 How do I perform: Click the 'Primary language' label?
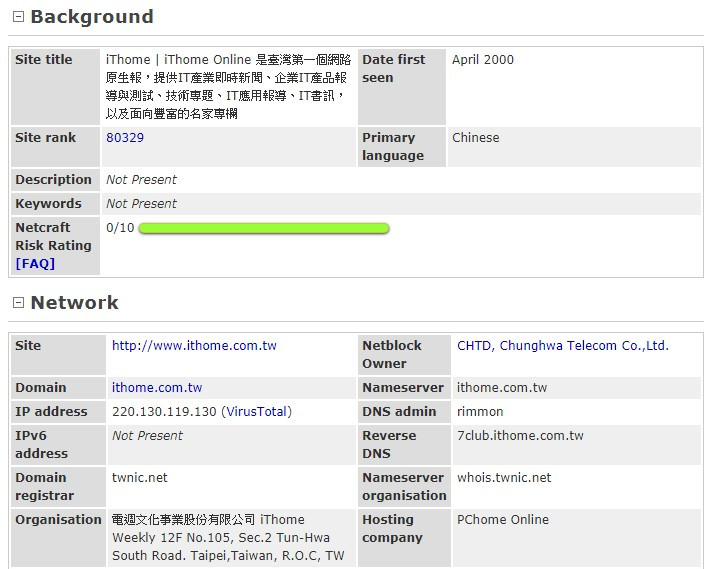[x=393, y=146]
